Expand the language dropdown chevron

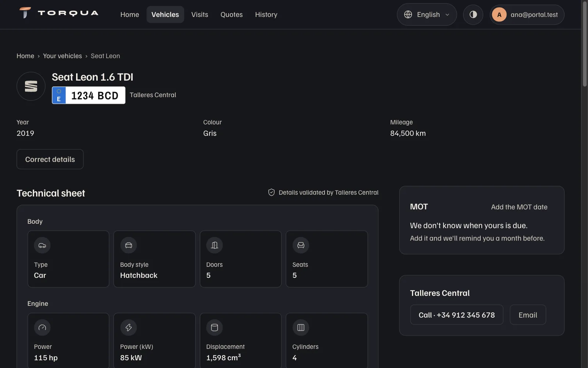coord(447,15)
